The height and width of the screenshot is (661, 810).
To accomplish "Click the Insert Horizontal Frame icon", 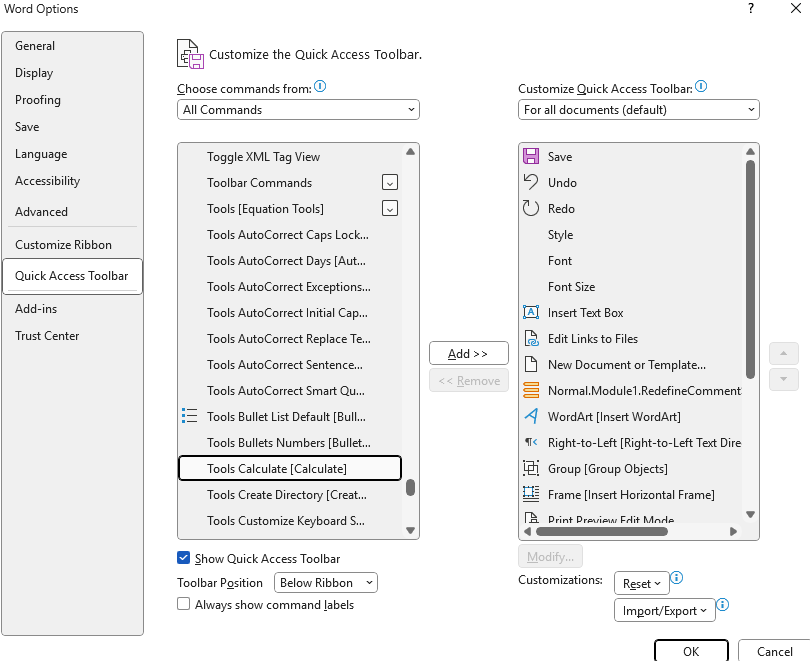I will [531, 494].
